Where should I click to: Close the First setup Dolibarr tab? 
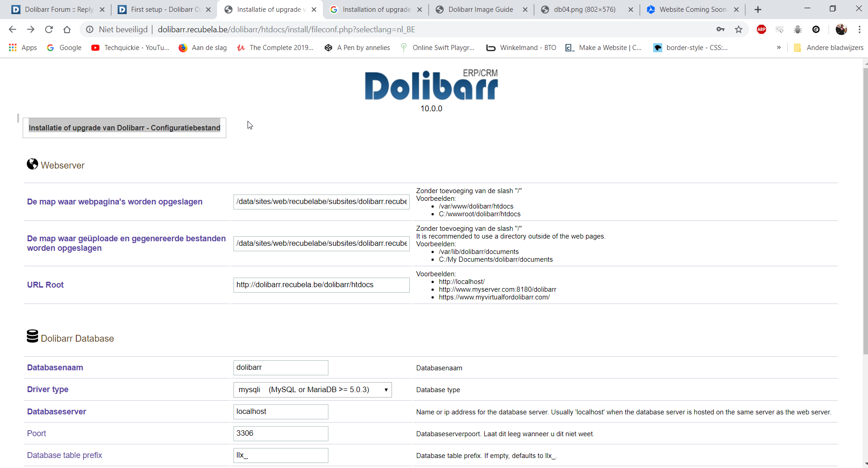point(208,10)
